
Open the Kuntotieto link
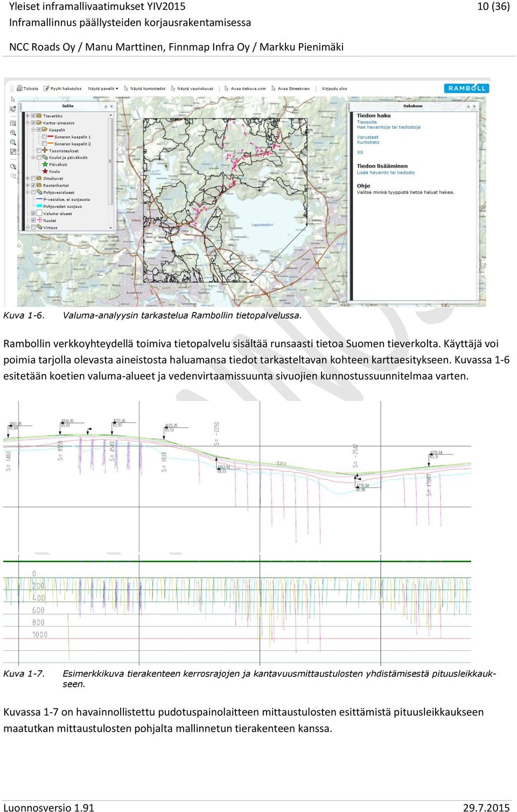click(368, 142)
